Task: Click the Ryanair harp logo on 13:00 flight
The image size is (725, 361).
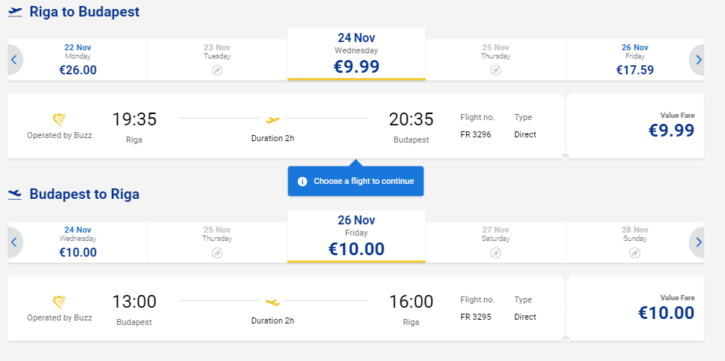Action: click(59, 302)
